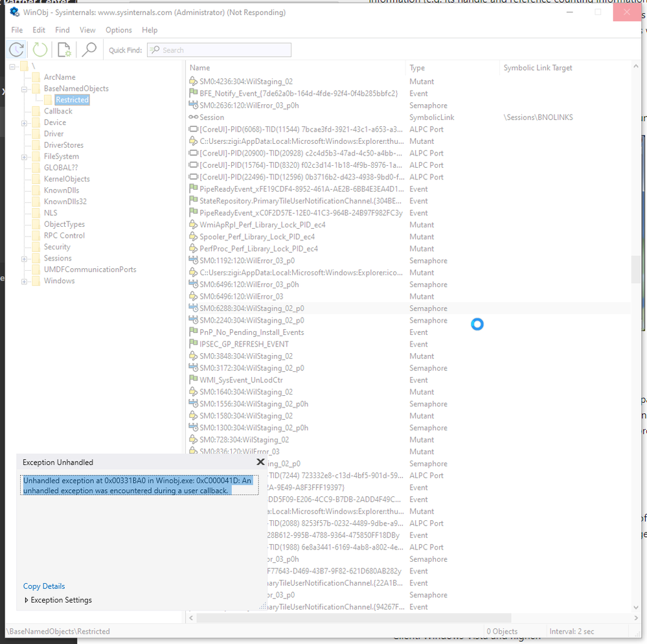Collapse the BaseNamedObjects tree node
The image size is (647, 644).
click(x=25, y=89)
